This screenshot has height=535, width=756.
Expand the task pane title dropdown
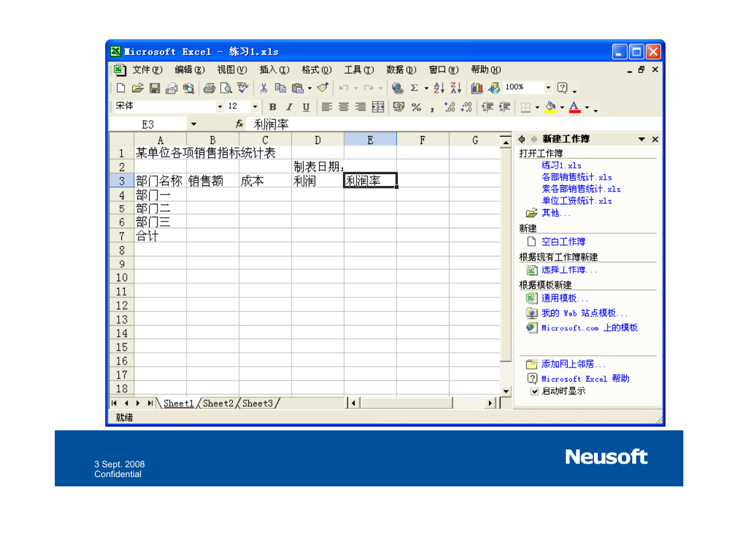(x=642, y=139)
